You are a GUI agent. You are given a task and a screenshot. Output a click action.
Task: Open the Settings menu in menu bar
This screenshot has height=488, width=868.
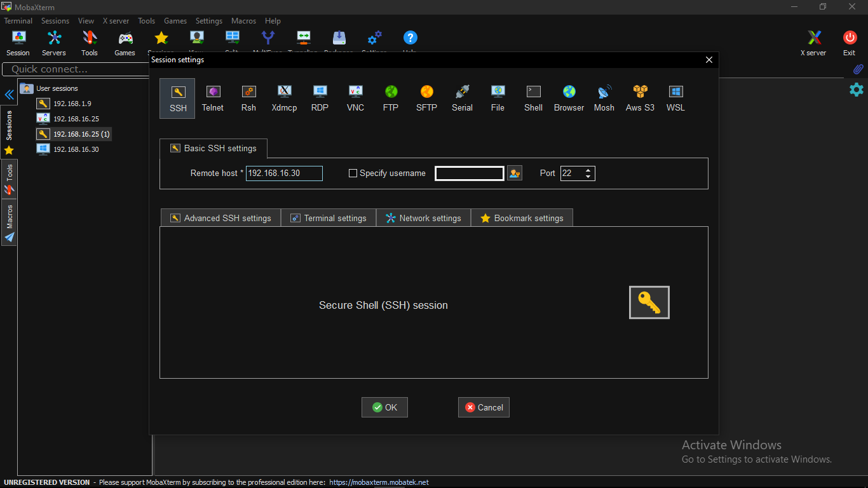click(x=209, y=21)
